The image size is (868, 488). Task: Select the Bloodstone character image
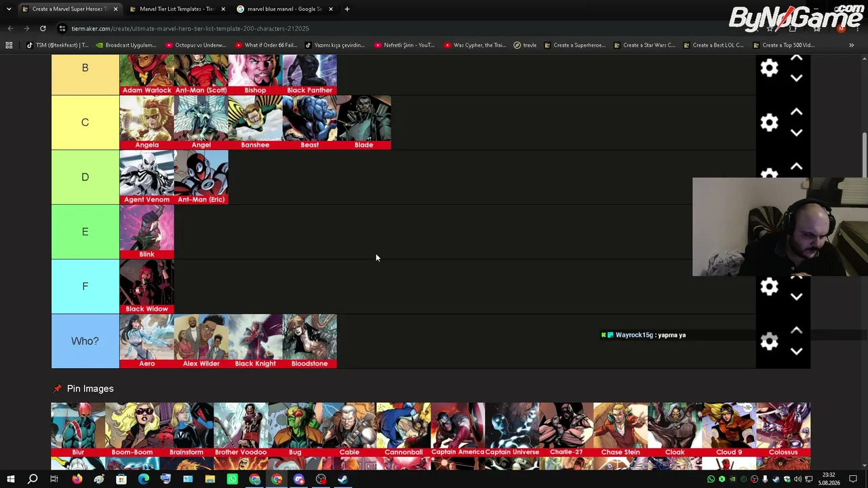pyautogui.click(x=309, y=341)
